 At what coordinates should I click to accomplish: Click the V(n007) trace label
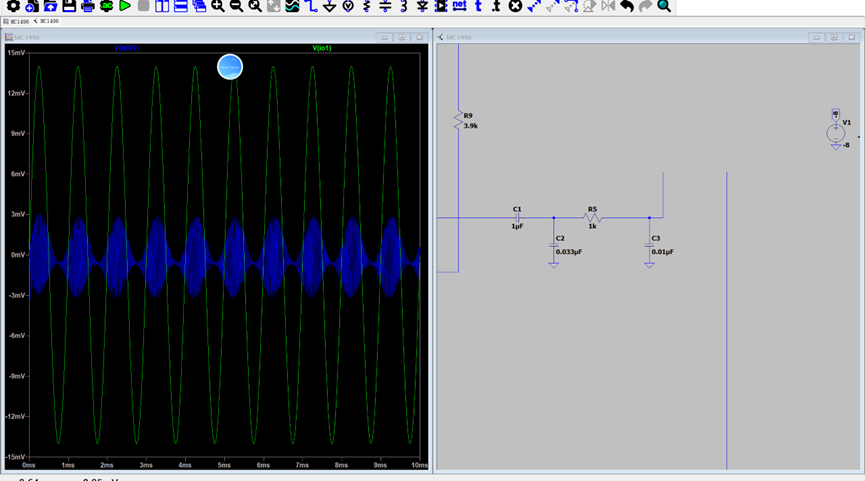(x=126, y=48)
